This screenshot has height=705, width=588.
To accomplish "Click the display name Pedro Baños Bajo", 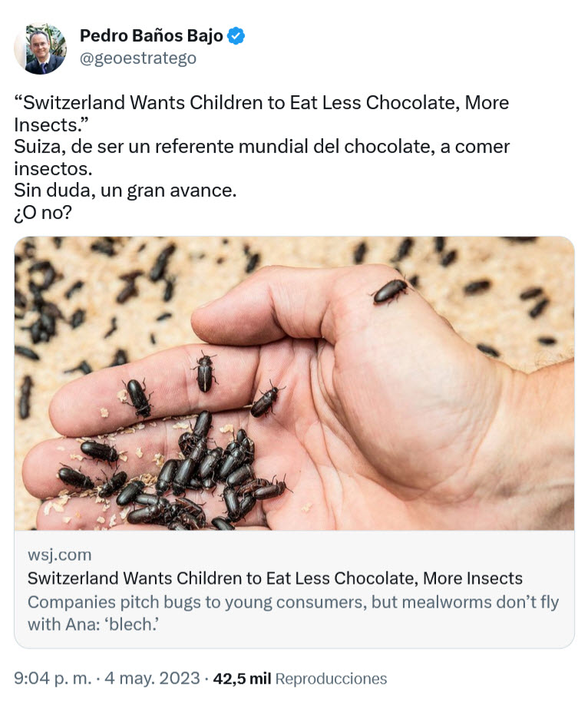I will coord(151,35).
